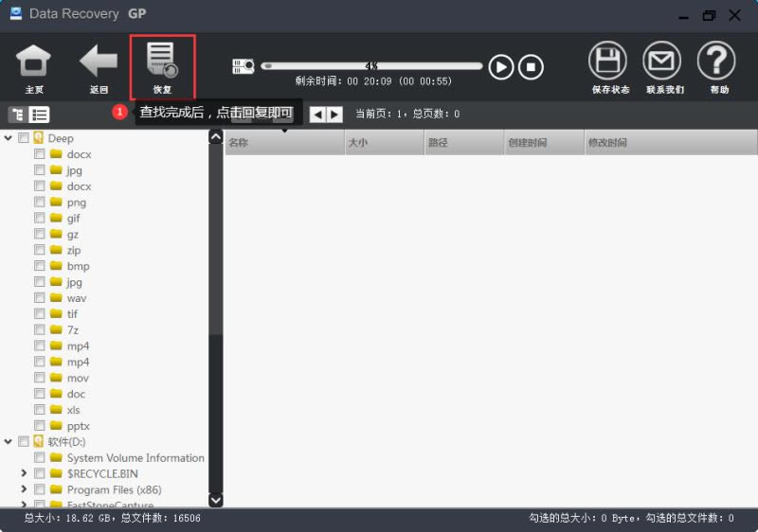Open the bmp folder icon
The width and height of the screenshot is (758, 532).
(x=56, y=265)
